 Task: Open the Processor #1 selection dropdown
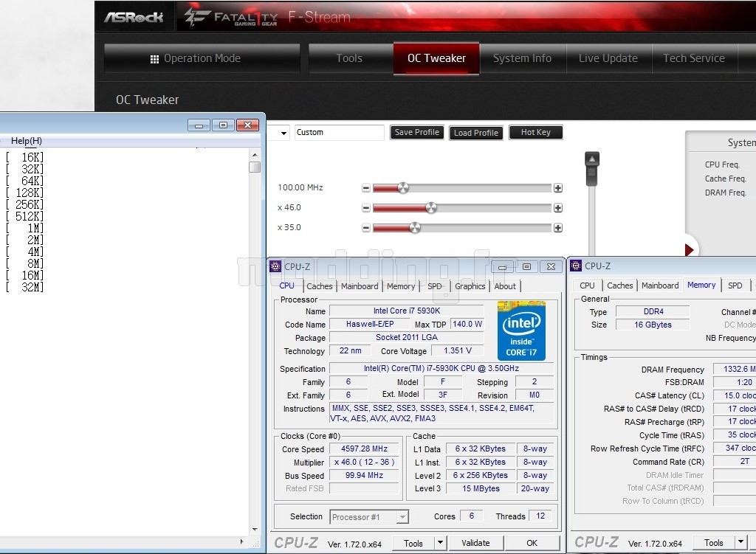[369, 517]
